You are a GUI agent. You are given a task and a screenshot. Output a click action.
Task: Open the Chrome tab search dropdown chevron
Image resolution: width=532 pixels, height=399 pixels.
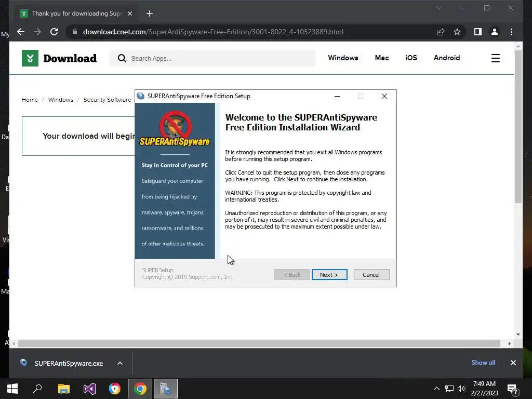click(x=438, y=8)
